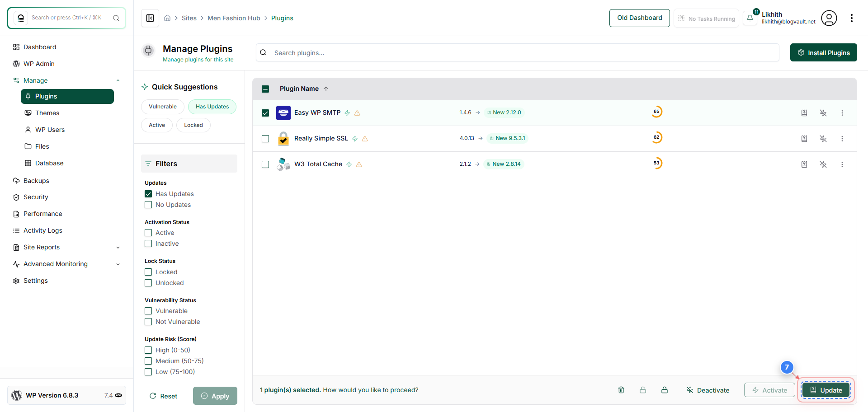The image size is (868, 412).
Task: Update the selected plugin with the Update button
Action: tap(826, 390)
